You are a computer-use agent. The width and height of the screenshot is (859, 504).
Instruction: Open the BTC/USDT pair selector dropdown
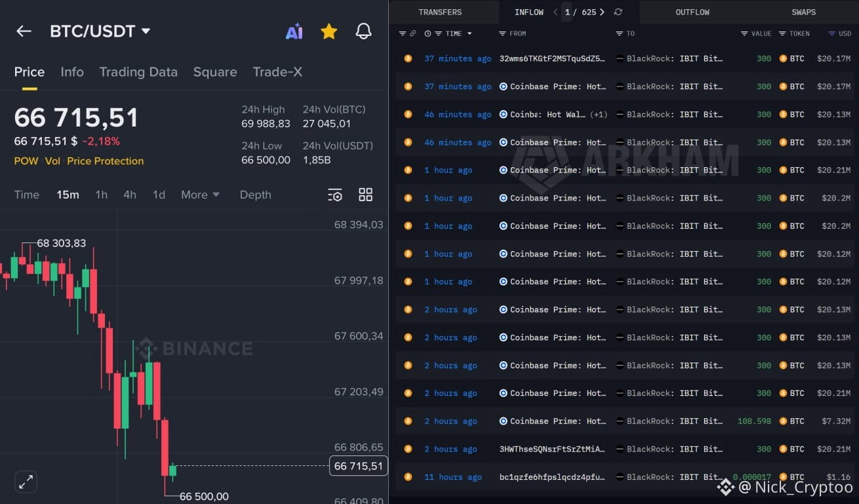(x=100, y=31)
